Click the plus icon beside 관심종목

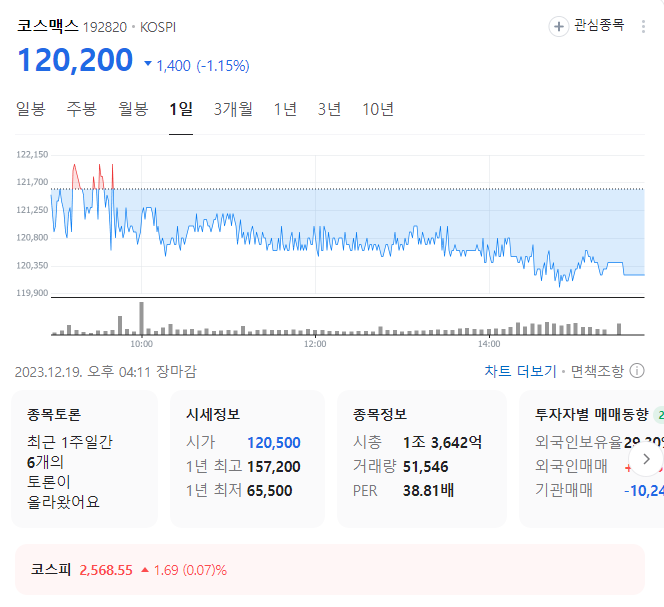pyautogui.click(x=559, y=27)
